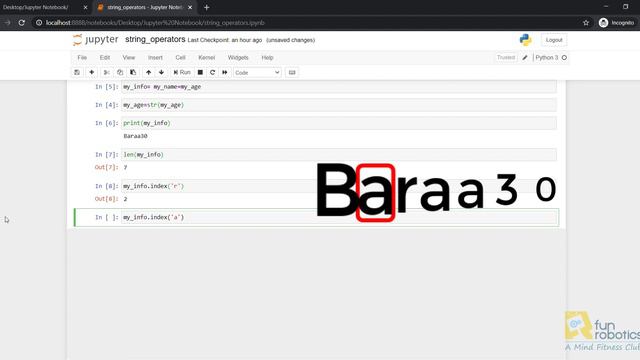The height and width of the screenshot is (360, 640).
Task: Click the Jupyter logo
Action: (x=96, y=40)
